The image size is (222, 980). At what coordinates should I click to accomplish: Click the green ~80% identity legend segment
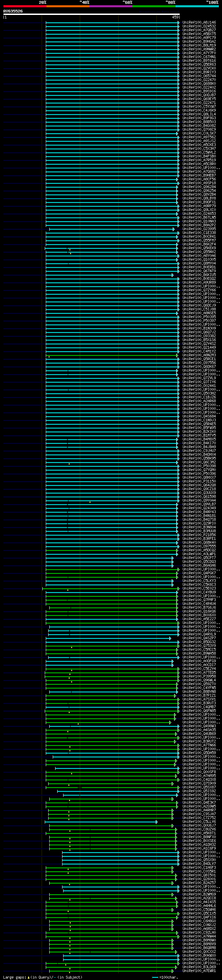pyautogui.click(x=154, y=6)
